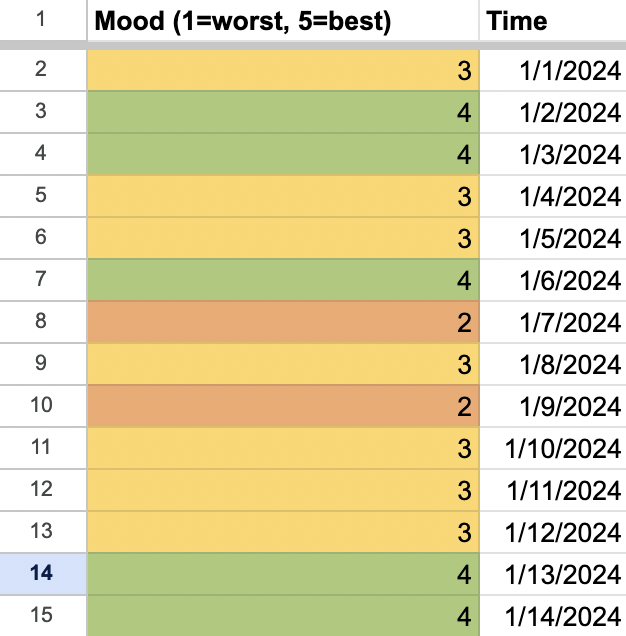Select the green mood cell for 1/2/2024
Image resolution: width=626 pixels, height=636 pixels.
pos(282,112)
